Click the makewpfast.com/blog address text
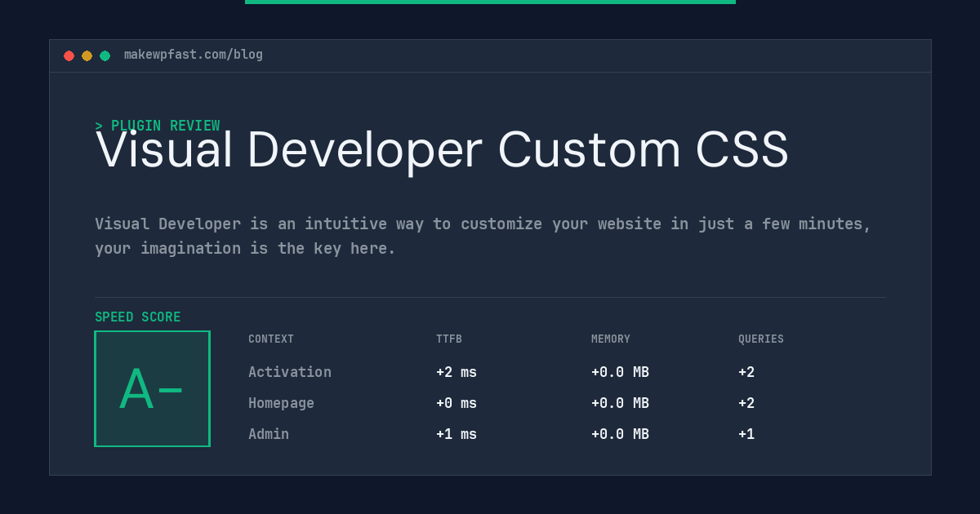Viewport: 980px width, 514px height. [194, 55]
